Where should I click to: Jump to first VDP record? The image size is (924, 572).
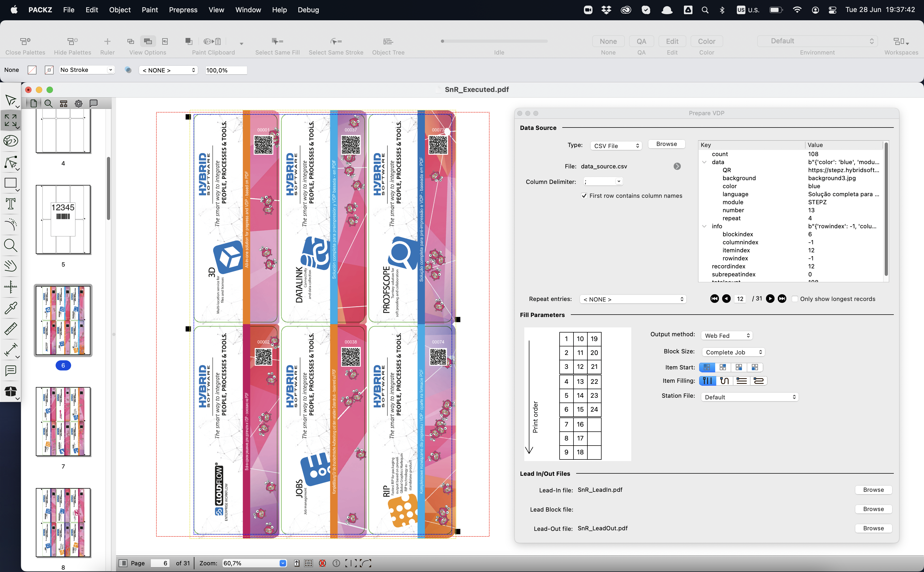pos(714,299)
